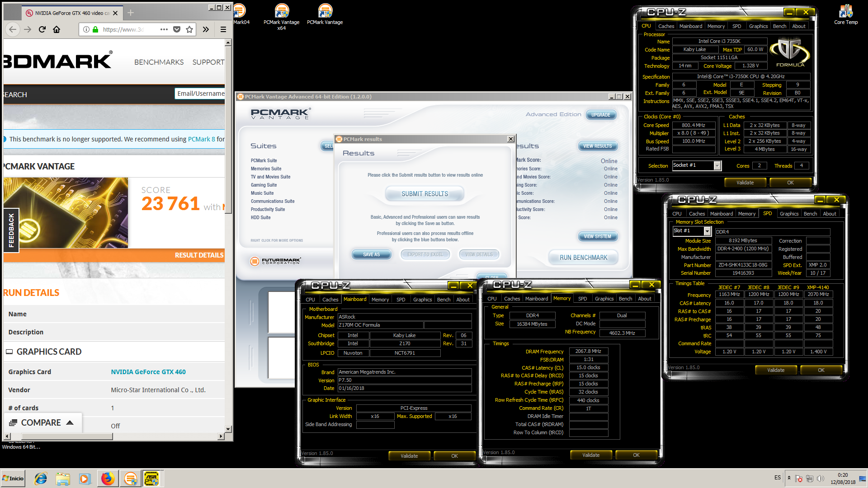Open About tab in Memory CPU-Z window
This screenshot has height=488, width=868.
[645, 299]
